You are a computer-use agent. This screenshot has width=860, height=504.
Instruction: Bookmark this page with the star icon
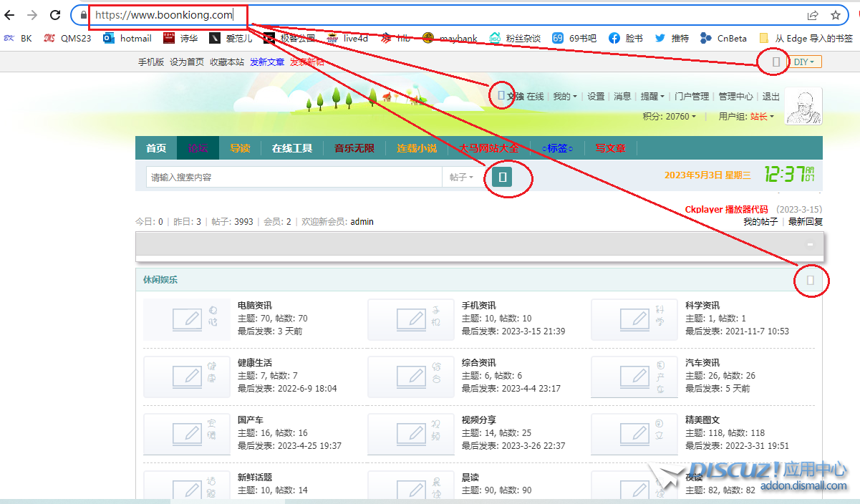point(836,15)
